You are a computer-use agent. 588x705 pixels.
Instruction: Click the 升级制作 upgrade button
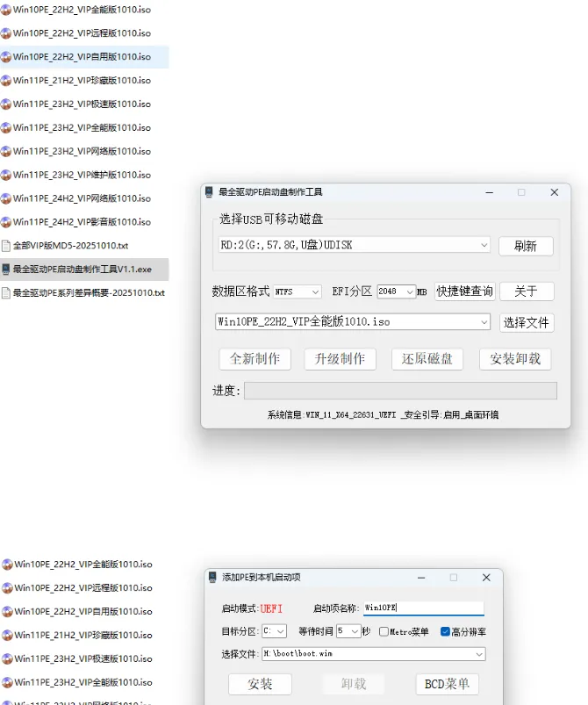click(x=340, y=359)
